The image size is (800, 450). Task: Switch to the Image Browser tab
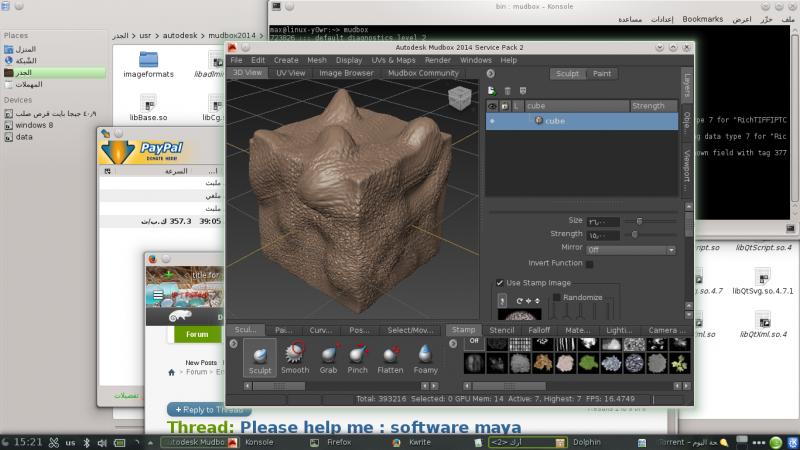point(346,73)
